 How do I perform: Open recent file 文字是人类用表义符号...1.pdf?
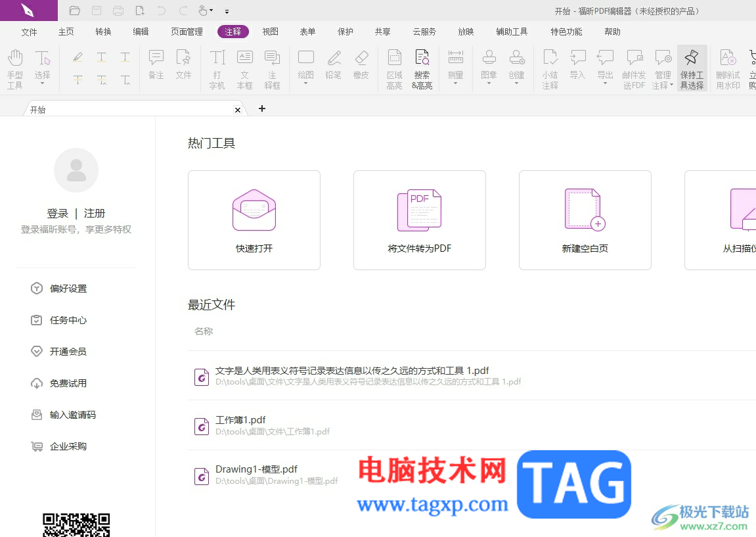472,375
